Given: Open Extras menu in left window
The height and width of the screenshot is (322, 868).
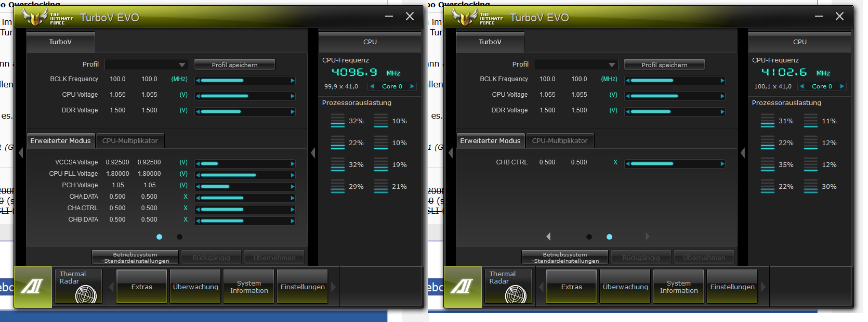Looking at the screenshot, I should pyautogui.click(x=141, y=287).
